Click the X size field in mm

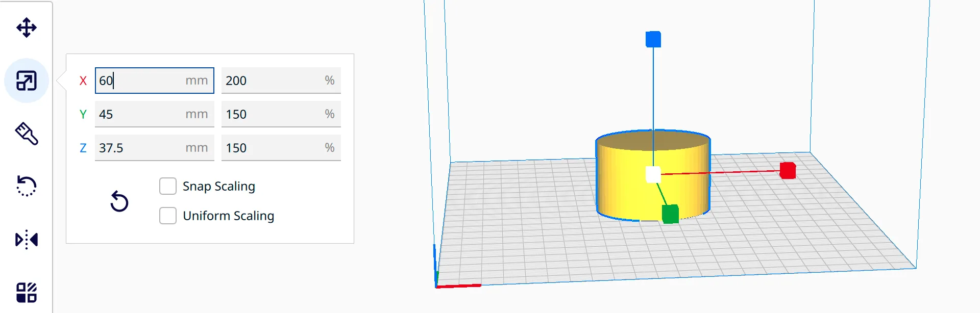(x=155, y=81)
